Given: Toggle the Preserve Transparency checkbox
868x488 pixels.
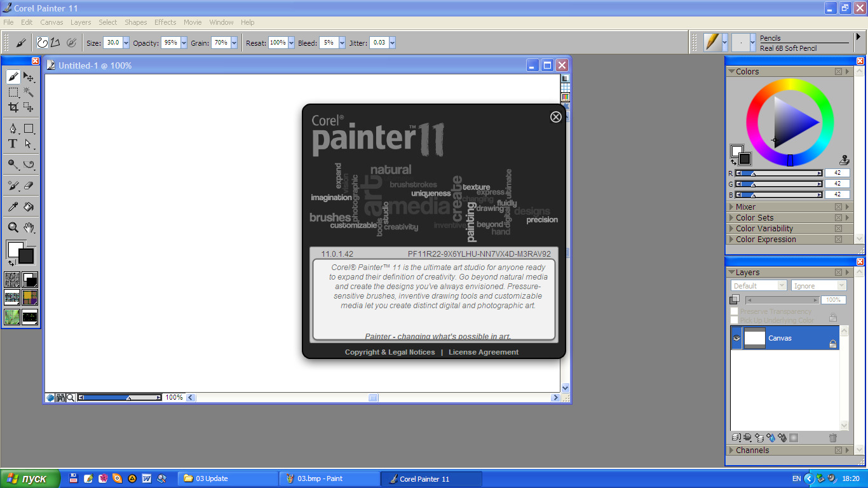Looking at the screenshot, I should [735, 311].
